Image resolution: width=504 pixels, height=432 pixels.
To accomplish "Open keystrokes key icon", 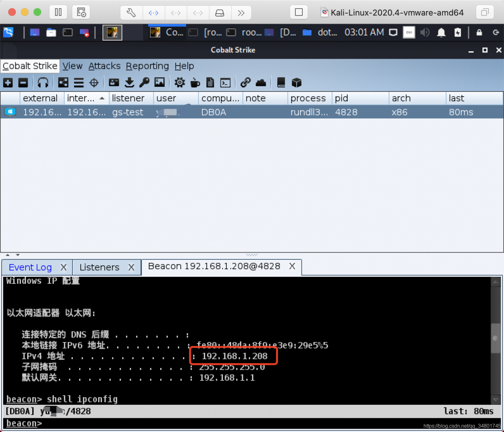I will click(x=145, y=82).
